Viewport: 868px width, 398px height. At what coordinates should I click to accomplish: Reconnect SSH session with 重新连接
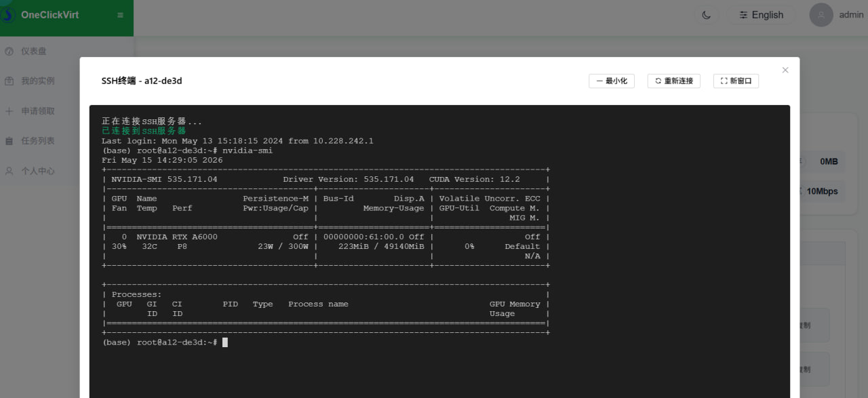pyautogui.click(x=674, y=81)
